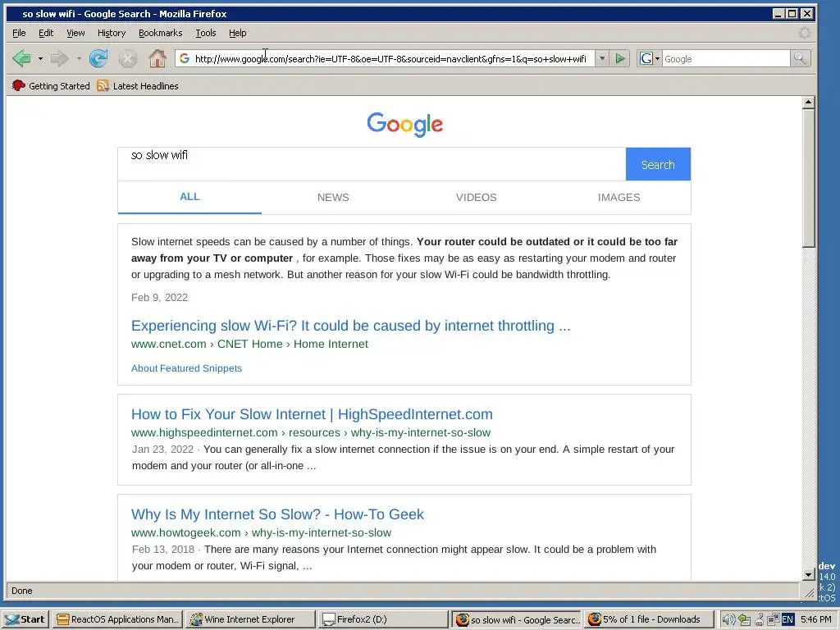840x630 pixels.
Task: Open the Edit menu
Action: coord(46,33)
